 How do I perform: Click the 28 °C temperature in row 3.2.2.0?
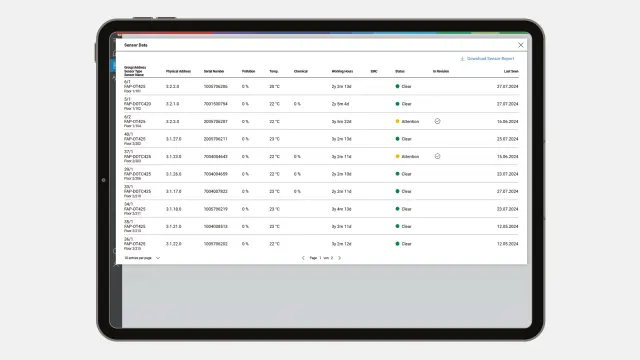274,87
